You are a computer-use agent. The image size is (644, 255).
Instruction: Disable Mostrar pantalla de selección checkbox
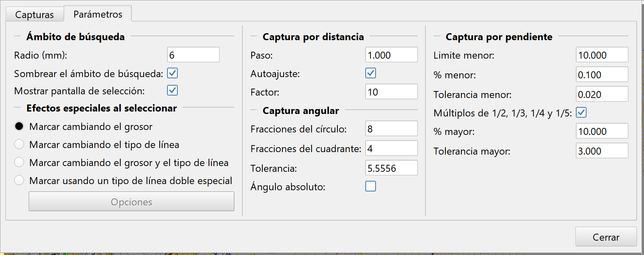point(172,91)
